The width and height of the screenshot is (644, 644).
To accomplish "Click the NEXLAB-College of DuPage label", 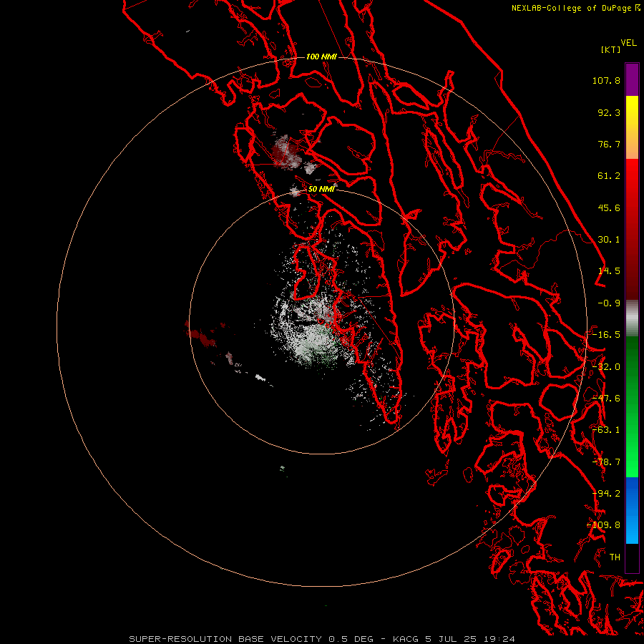I will [x=572, y=8].
